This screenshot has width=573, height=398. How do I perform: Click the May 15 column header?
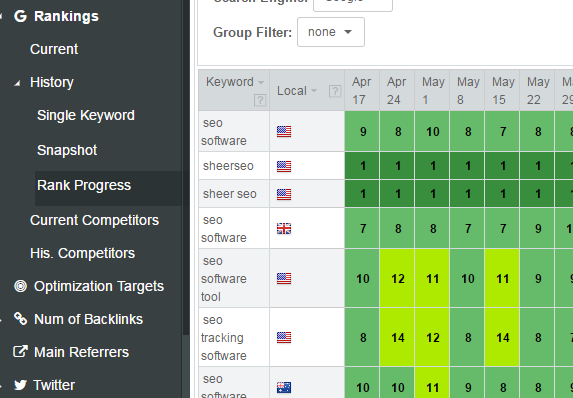(502, 91)
